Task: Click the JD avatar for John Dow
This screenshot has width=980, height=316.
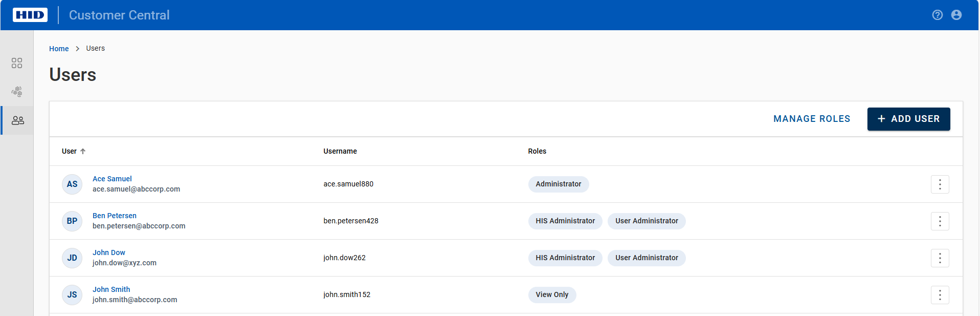Action: [x=72, y=258]
